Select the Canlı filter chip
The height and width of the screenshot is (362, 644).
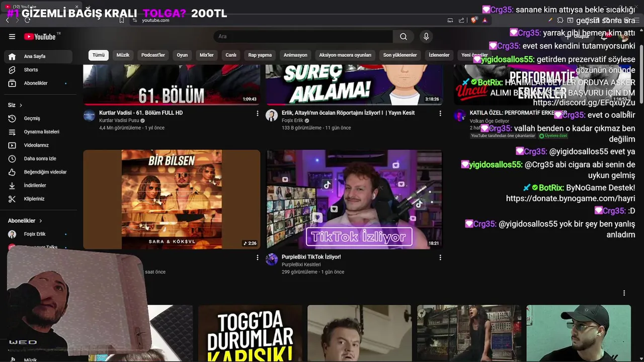tap(231, 55)
